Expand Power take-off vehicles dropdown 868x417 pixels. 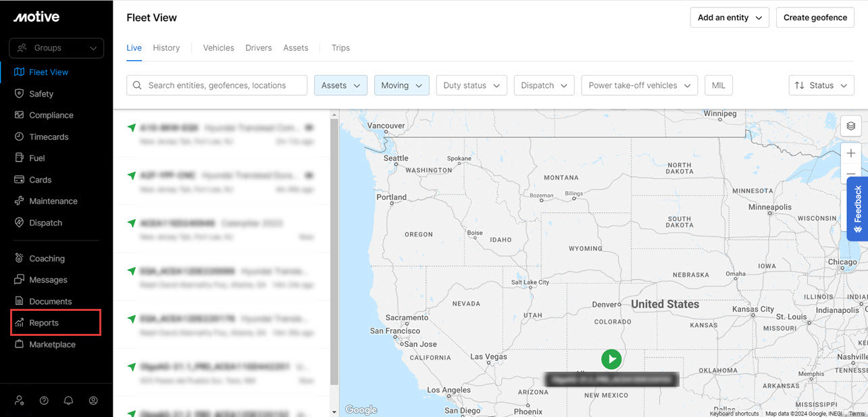(x=639, y=85)
